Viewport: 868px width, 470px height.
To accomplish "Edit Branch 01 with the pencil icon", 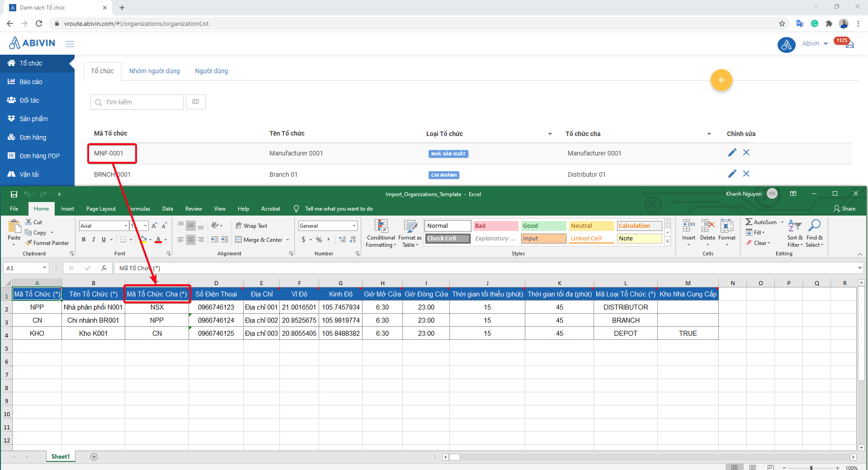I will point(732,174).
